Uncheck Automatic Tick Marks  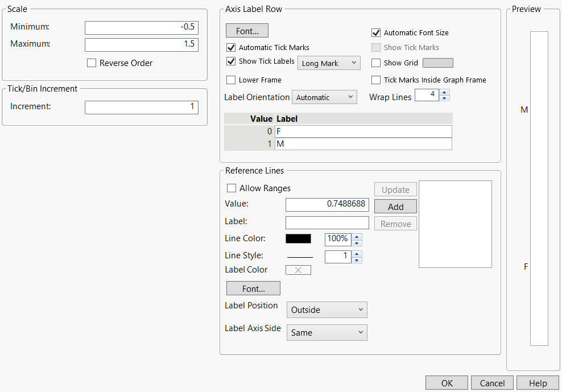[x=231, y=47]
